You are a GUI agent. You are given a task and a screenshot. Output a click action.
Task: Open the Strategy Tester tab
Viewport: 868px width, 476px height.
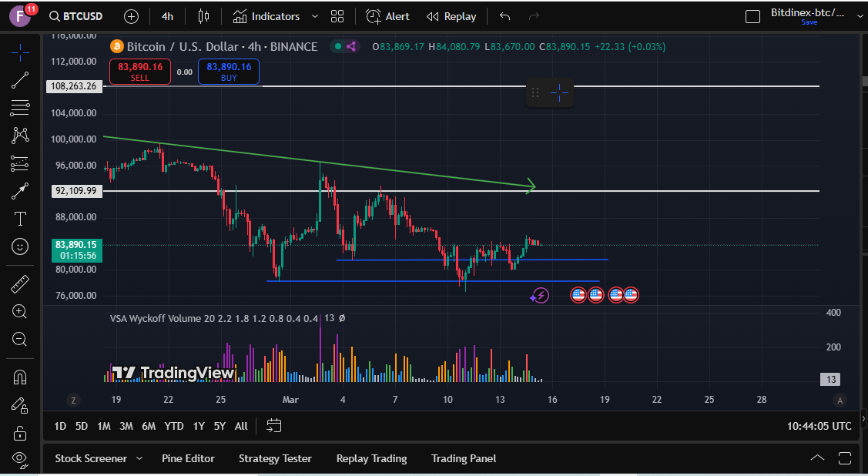[275, 458]
